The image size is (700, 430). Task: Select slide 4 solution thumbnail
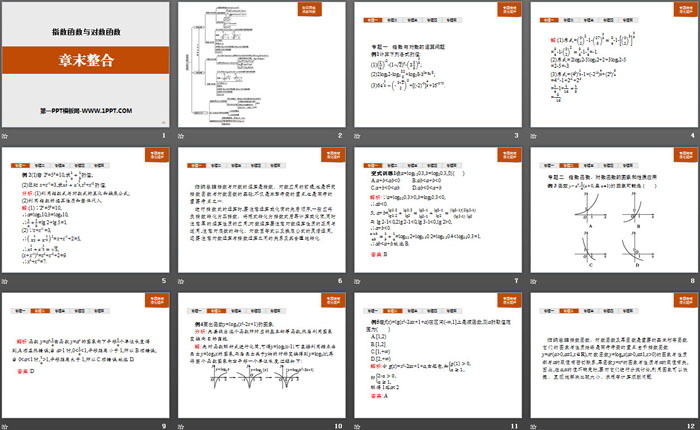[x=614, y=65]
